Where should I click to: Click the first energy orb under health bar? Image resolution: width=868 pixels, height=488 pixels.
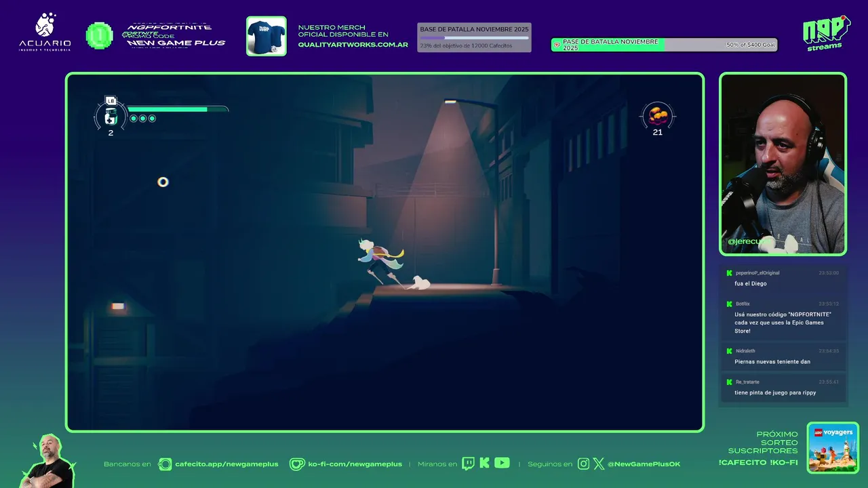[133, 119]
